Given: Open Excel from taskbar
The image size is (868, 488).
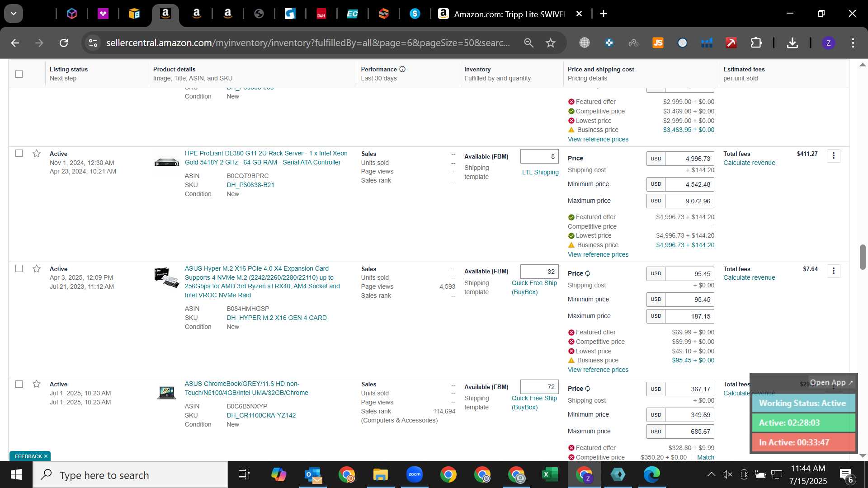Looking at the screenshot, I should (x=550, y=475).
